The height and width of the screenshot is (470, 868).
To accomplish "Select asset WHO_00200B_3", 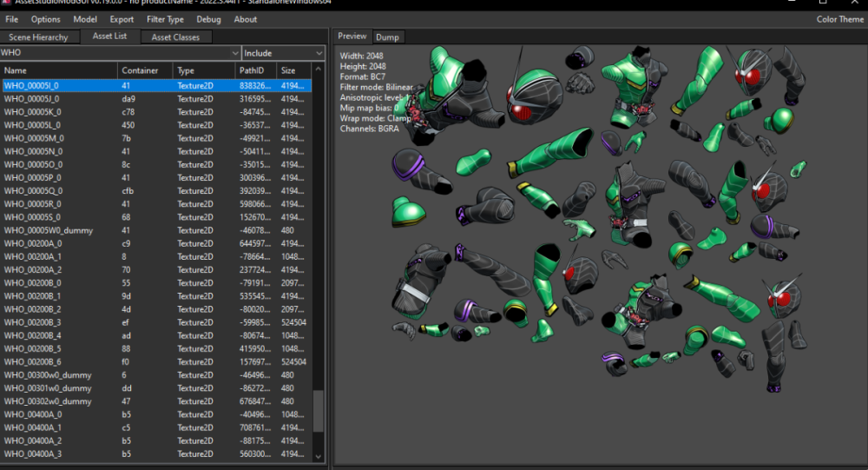I will (x=156, y=322).
